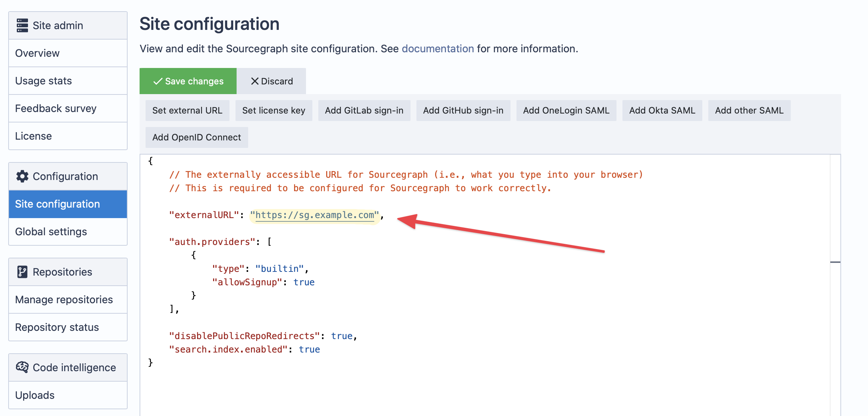Click the Code intelligence brain icon
The height and width of the screenshot is (416, 868).
point(22,367)
